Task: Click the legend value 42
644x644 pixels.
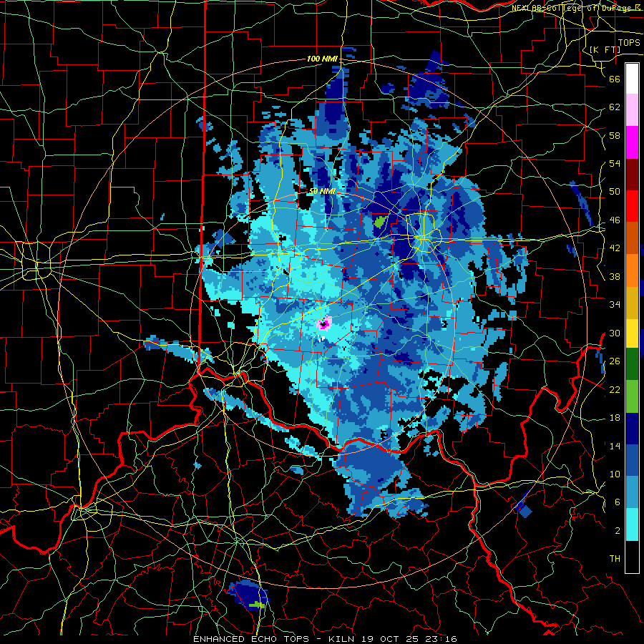Action: [615, 248]
